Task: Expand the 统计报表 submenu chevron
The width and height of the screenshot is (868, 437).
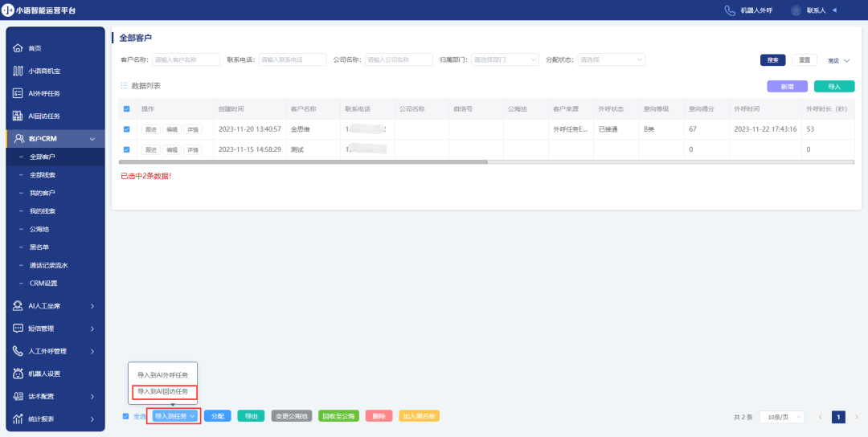Action: 92,419
